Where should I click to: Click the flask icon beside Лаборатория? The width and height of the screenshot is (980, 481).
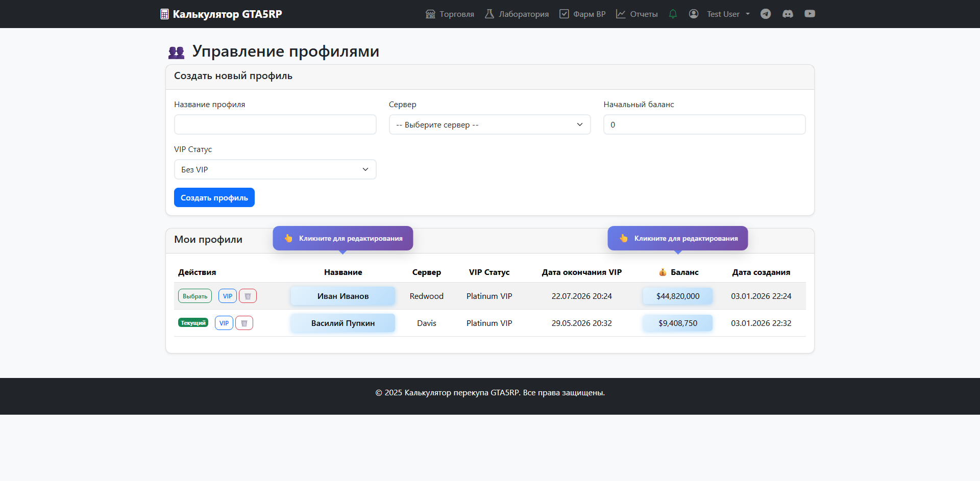489,14
